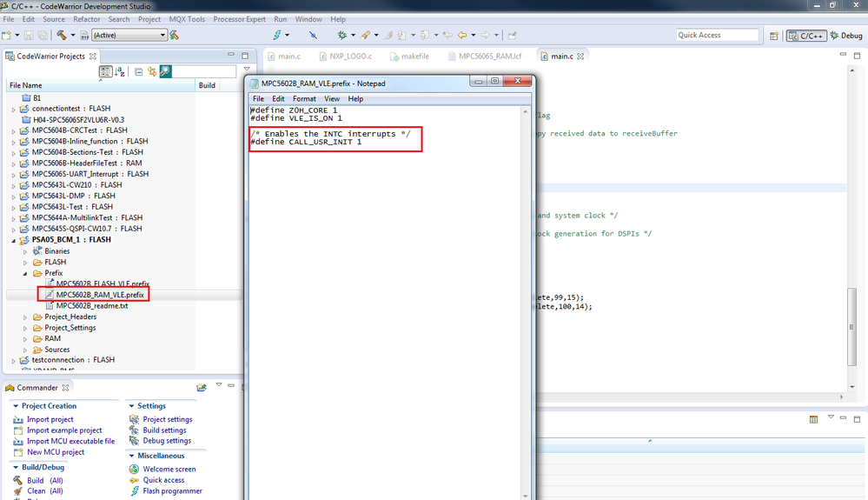The height and width of the screenshot is (500, 868).
Task: Click the pin editor toolbar icon
Action: point(512,36)
